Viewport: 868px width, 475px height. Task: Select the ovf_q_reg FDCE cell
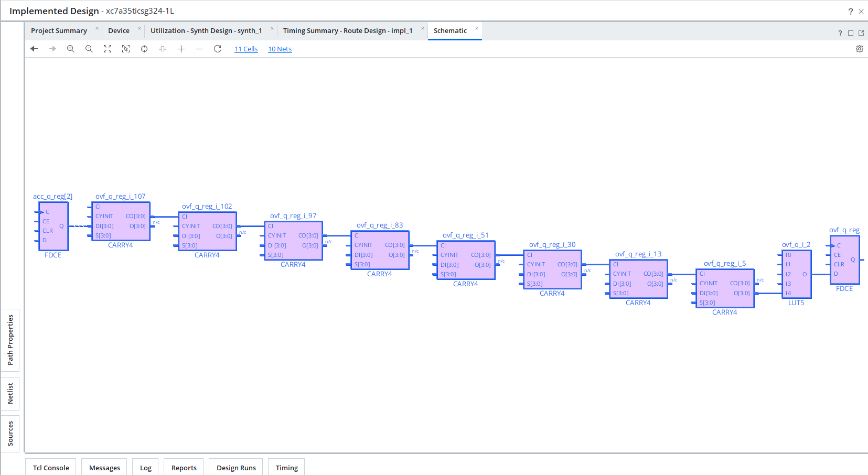point(845,260)
